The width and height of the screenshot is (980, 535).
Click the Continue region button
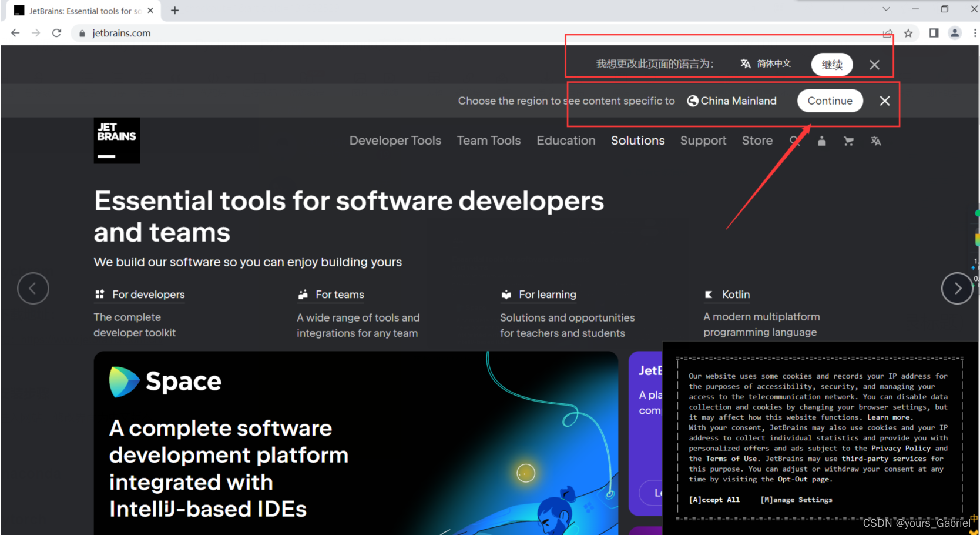(830, 101)
